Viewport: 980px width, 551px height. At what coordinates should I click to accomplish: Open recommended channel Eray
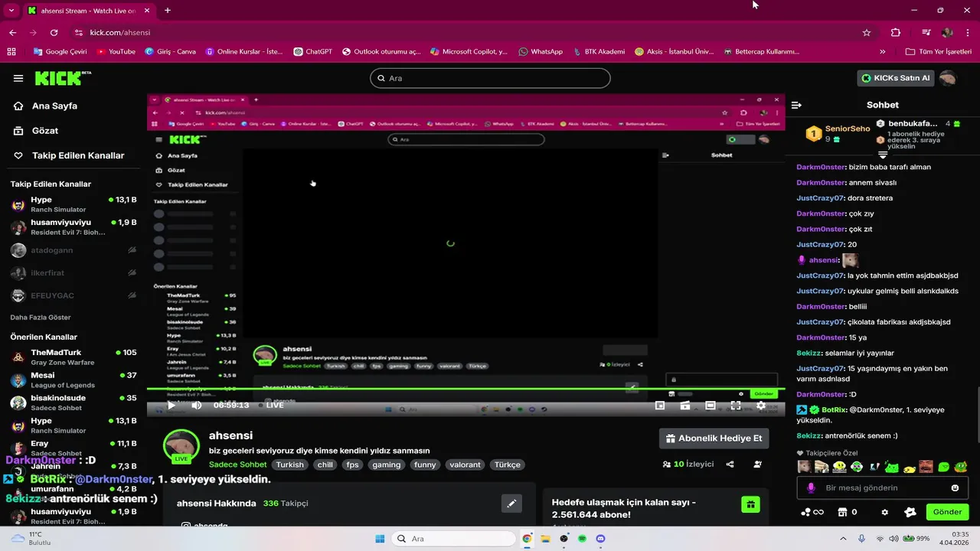click(x=73, y=448)
